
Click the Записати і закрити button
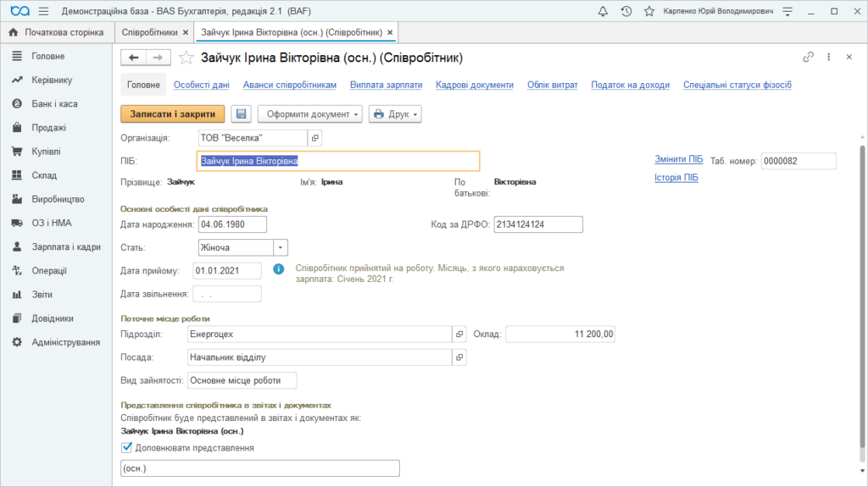click(x=173, y=114)
